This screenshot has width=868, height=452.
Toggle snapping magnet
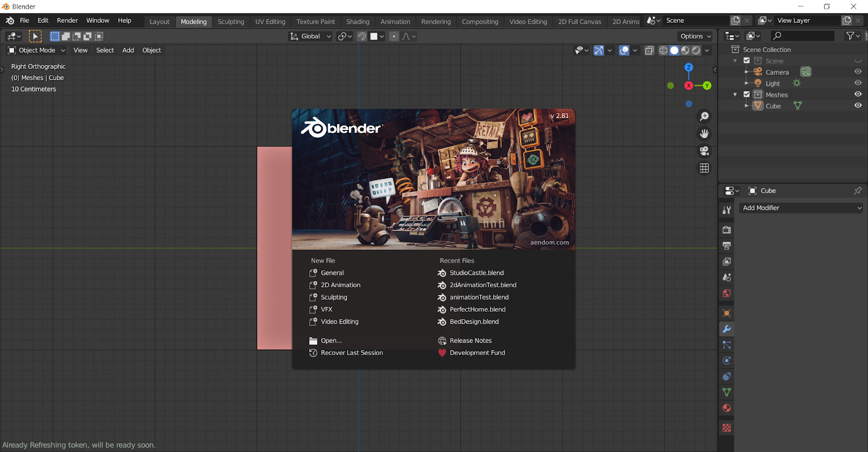point(362,36)
